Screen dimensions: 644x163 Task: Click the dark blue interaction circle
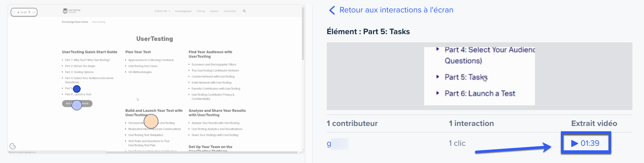(x=77, y=89)
